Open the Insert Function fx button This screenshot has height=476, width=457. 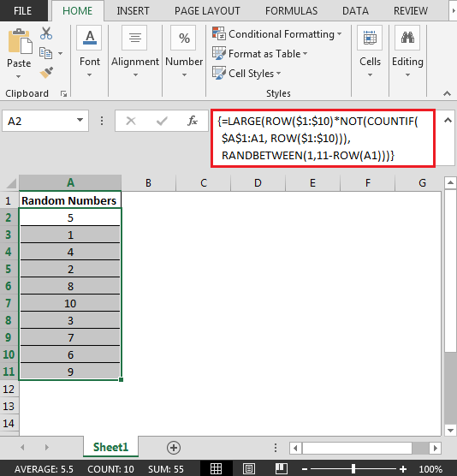coord(193,121)
